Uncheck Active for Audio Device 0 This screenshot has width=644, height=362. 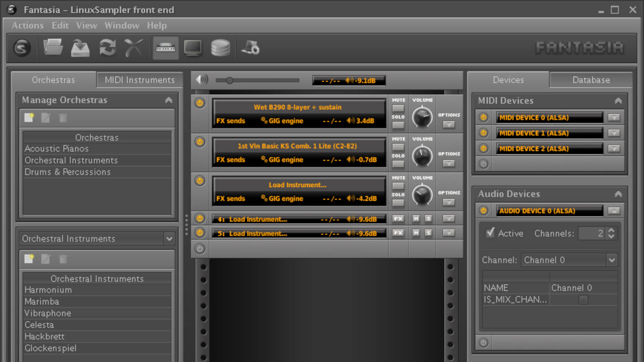click(x=490, y=233)
